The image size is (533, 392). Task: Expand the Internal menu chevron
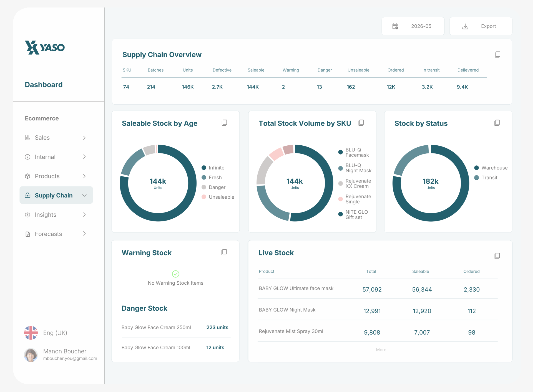(84, 157)
